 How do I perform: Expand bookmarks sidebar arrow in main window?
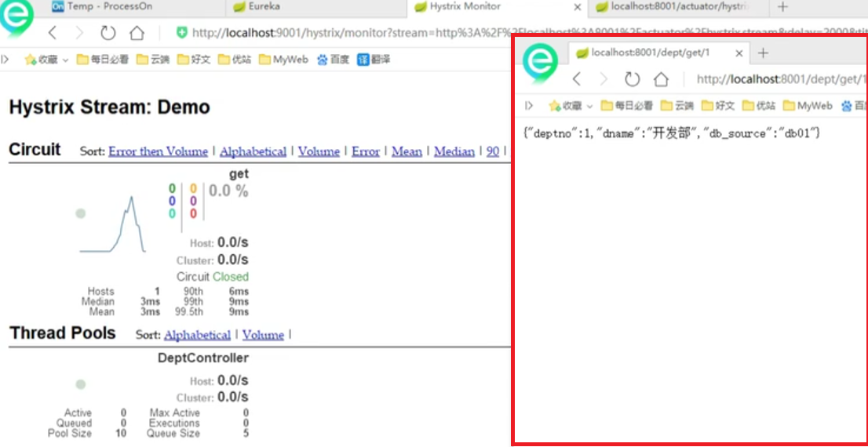[5, 60]
